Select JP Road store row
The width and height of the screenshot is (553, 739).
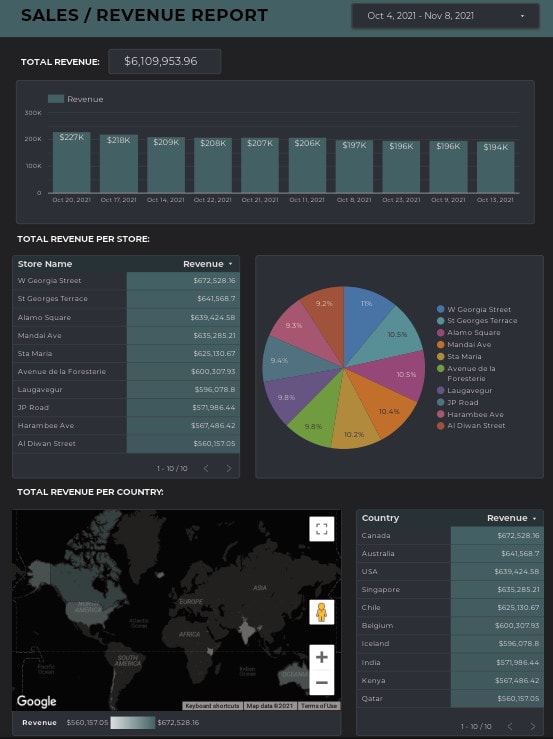[126, 408]
